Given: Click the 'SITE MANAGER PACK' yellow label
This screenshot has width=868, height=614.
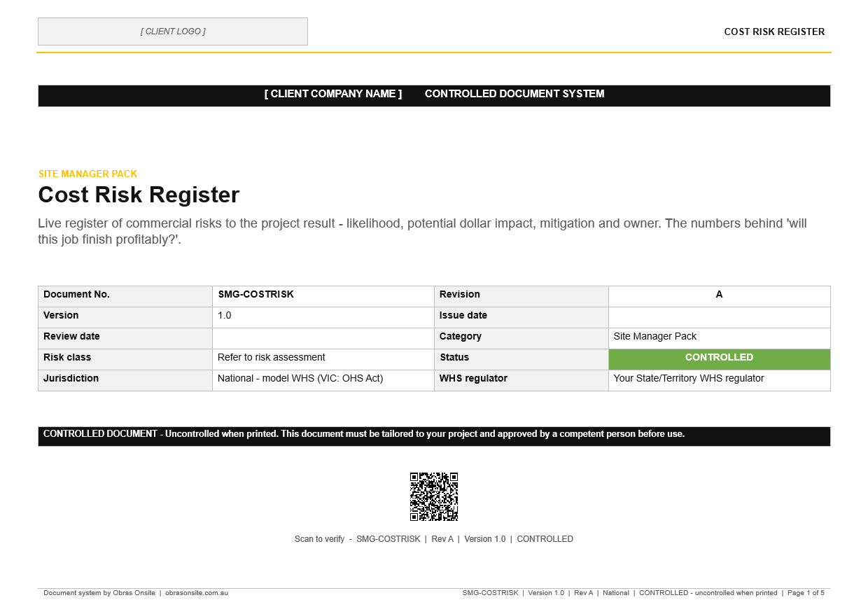Looking at the screenshot, I should tap(88, 174).
